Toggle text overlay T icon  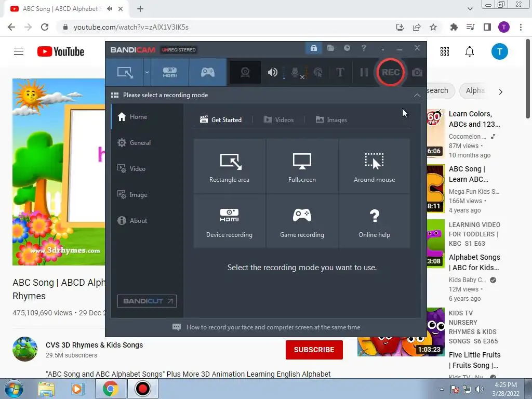coord(340,72)
